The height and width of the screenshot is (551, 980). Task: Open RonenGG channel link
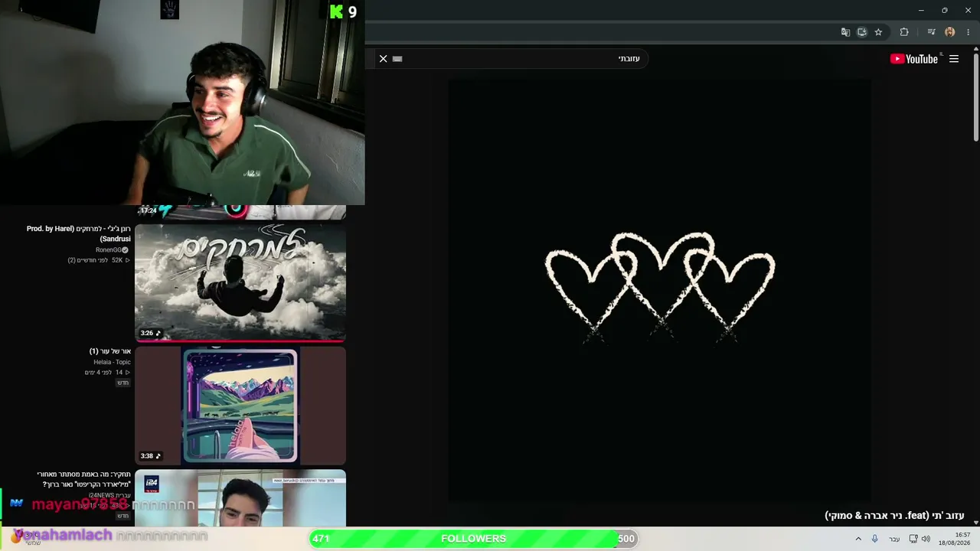pyautogui.click(x=112, y=250)
